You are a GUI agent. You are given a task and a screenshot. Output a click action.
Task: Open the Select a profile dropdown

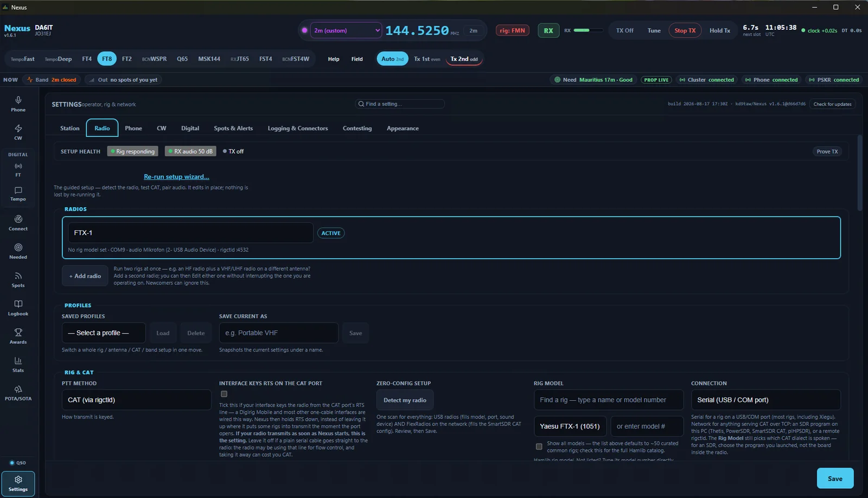click(103, 333)
